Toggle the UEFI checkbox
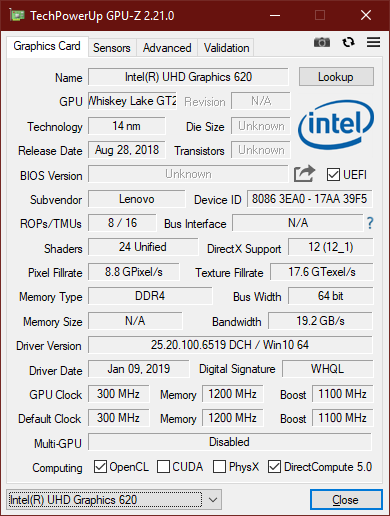 coord(333,175)
